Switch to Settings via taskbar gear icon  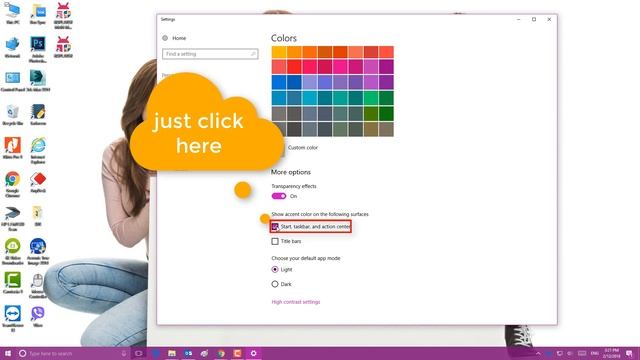tap(253, 353)
